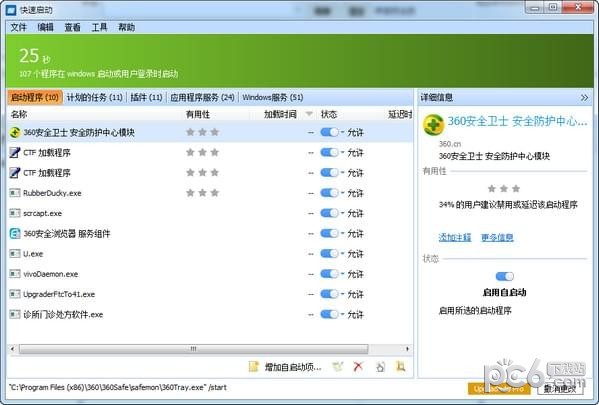
Task: Click the large 360 logo in 详细信息 panel
Action: (434, 125)
